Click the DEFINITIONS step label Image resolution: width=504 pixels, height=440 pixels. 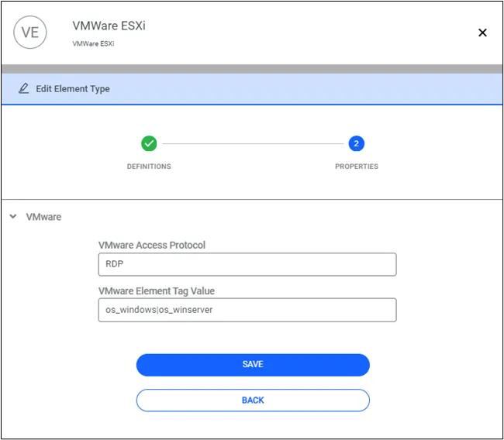click(x=149, y=167)
